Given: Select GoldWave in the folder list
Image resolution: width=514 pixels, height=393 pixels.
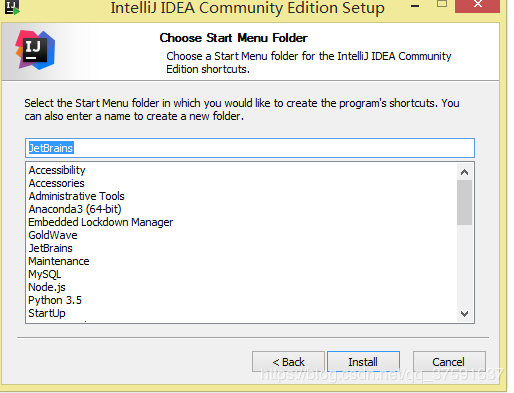Looking at the screenshot, I should tap(53, 235).
